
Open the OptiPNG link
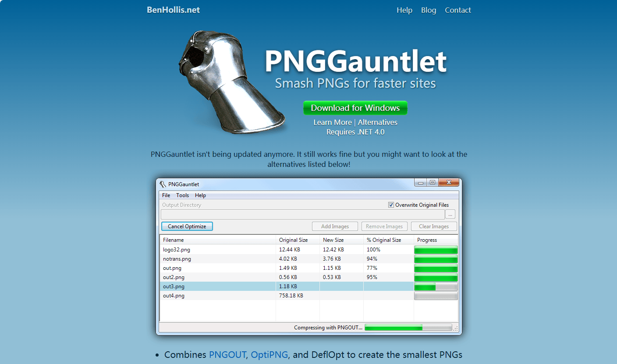click(269, 355)
